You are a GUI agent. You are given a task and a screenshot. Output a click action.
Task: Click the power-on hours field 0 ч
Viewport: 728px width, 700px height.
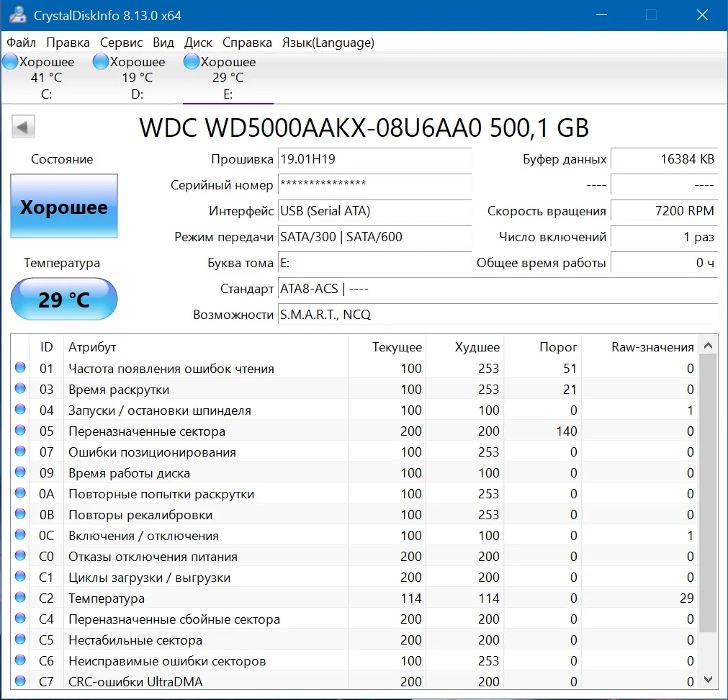tap(665, 263)
